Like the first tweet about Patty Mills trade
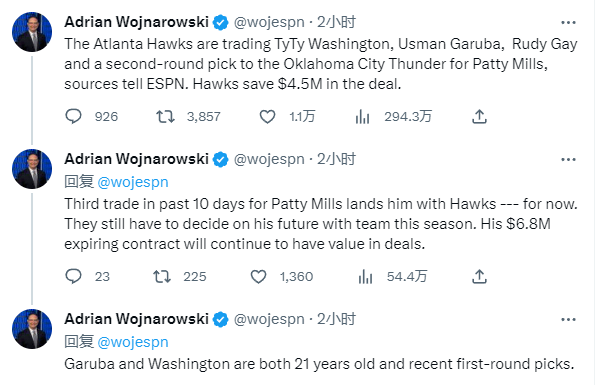This screenshot has height=385, width=609. click(267, 116)
